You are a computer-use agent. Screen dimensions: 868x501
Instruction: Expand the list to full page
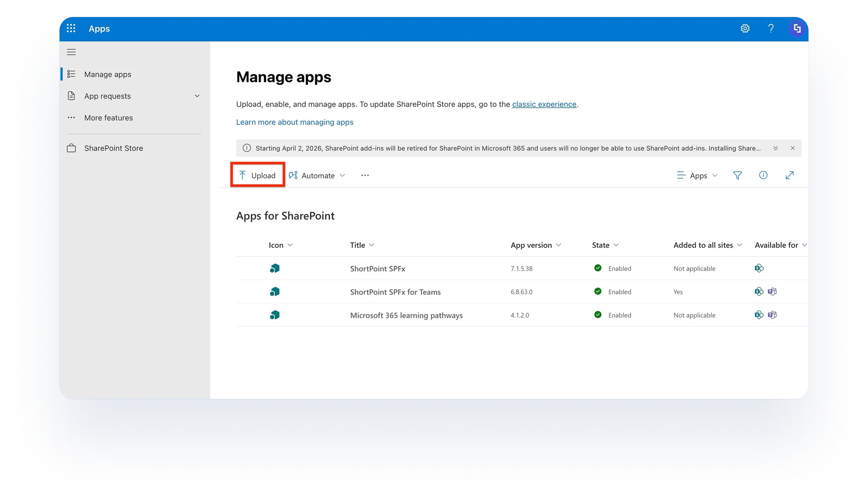coord(789,175)
